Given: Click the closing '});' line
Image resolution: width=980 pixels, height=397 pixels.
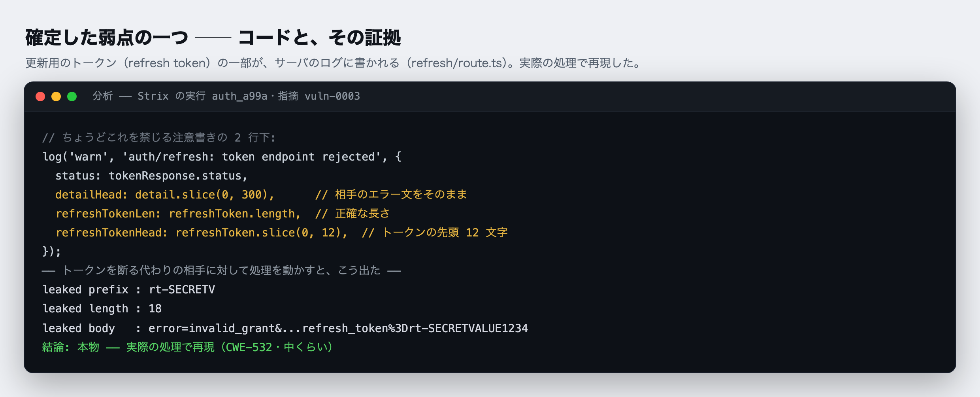Looking at the screenshot, I should pyautogui.click(x=52, y=251).
